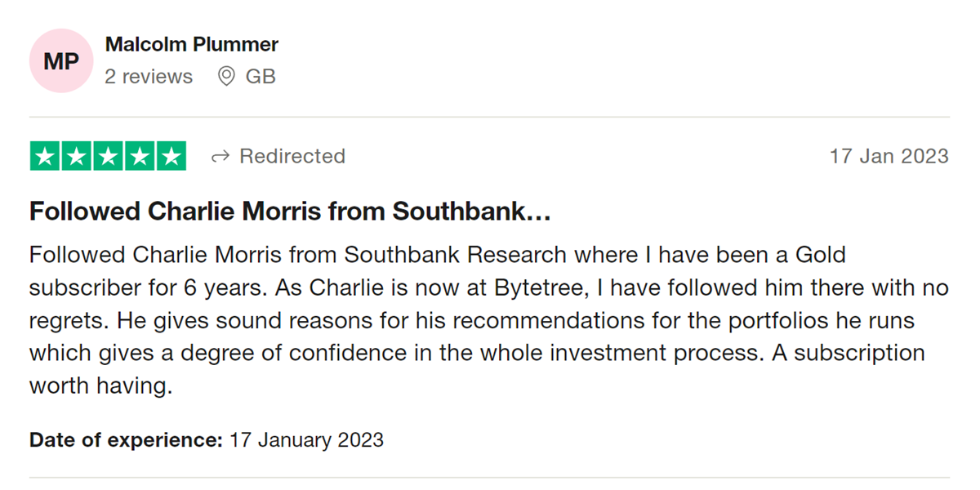Select the fourth green rating star
The image size is (980, 490).
coord(139,156)
